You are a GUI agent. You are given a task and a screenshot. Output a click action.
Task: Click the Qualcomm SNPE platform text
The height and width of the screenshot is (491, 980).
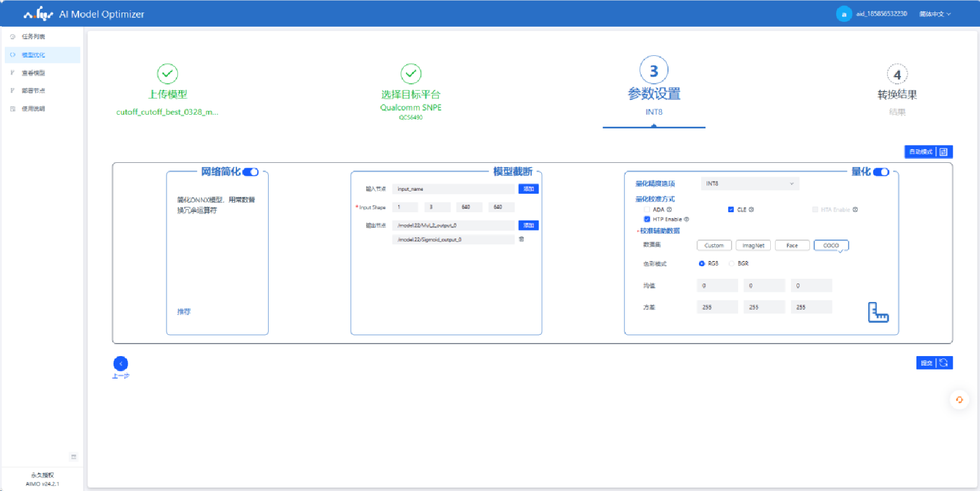click(411, 108)
